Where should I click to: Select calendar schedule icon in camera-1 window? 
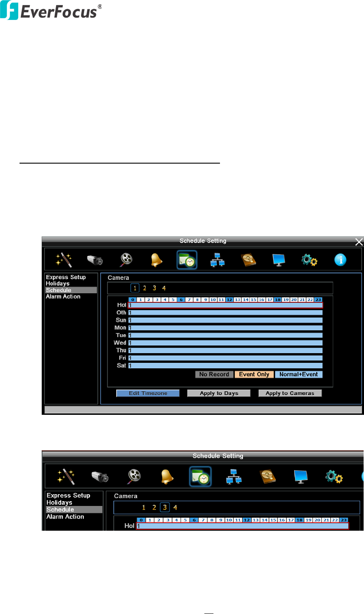(187, 260)
